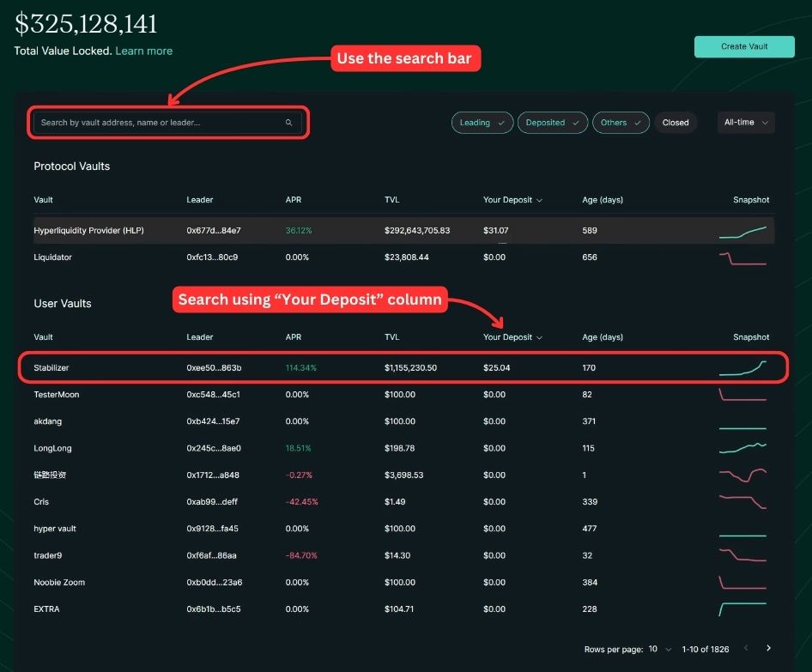Image resolution: width=812 pixels, height=672 pixels.
Task: Click leader address 0xfc13...80c9
Action: point(212,257)
